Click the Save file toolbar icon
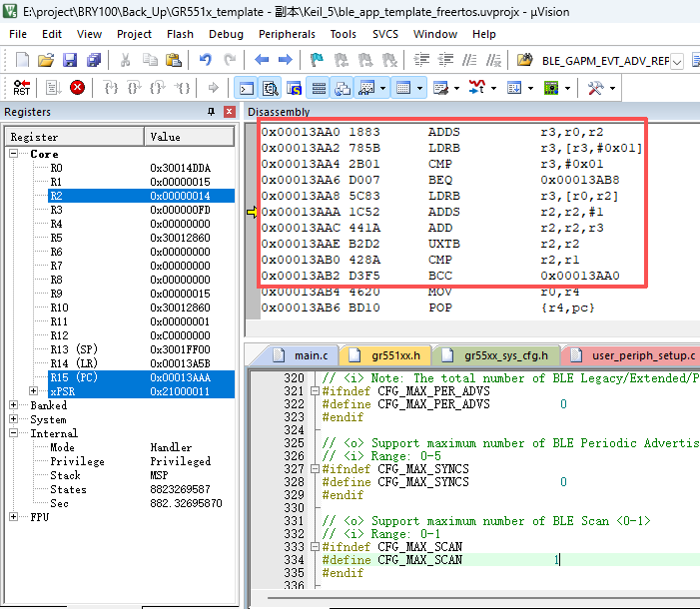700x609 pixels. [x=68, y=60]
